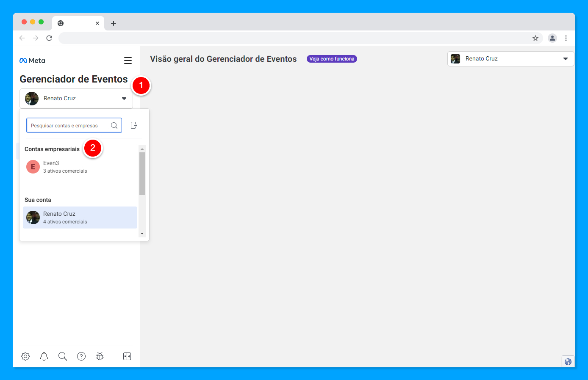Click the bug report icon
The width and height of the screenshot is (588, 380).
tap(100, 356)
